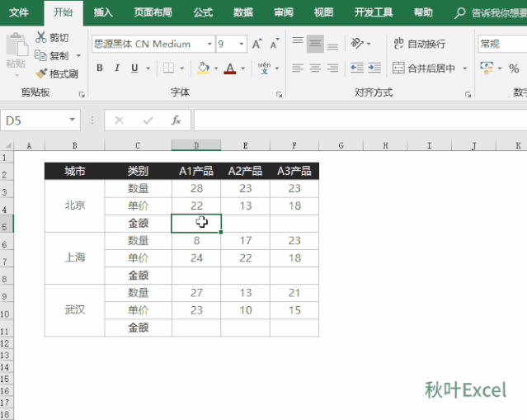The width and height of the screenshot is (527, 420).
Task: Open the 帮助 tab
Action: (423, 12)
